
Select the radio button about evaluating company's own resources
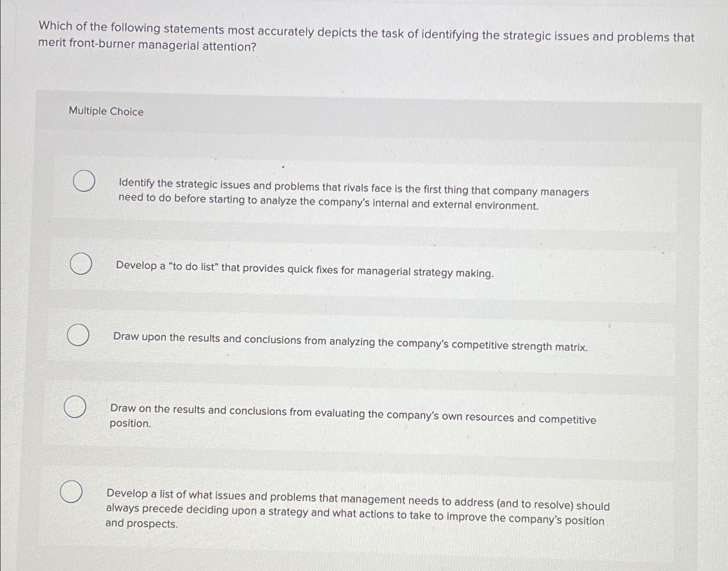pos(74,407)
